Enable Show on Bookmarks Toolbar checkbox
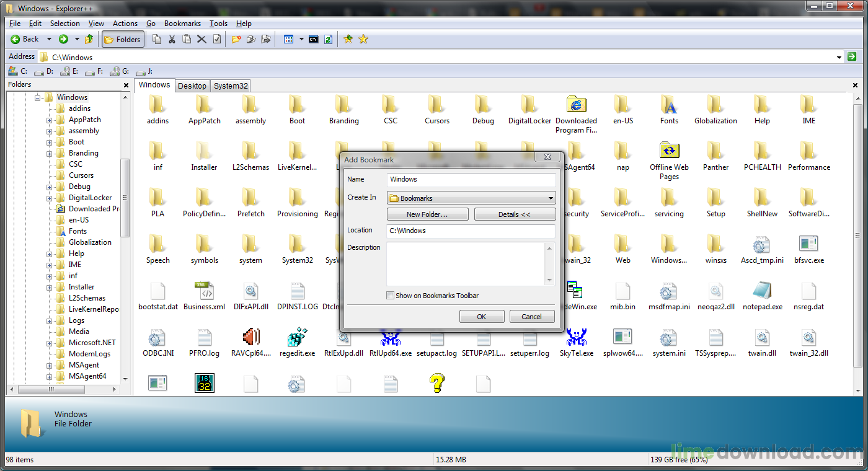The image size is (868, 471). (x=390, y=296)
